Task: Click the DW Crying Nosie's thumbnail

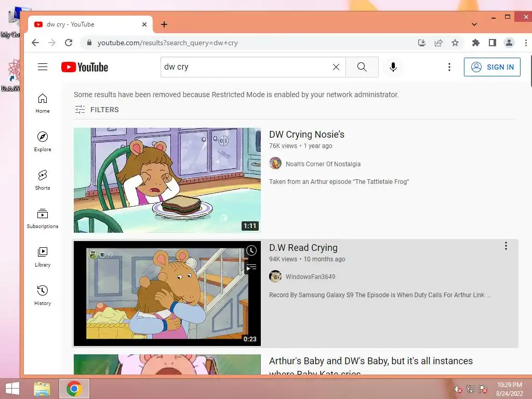Action: point(167,180)
